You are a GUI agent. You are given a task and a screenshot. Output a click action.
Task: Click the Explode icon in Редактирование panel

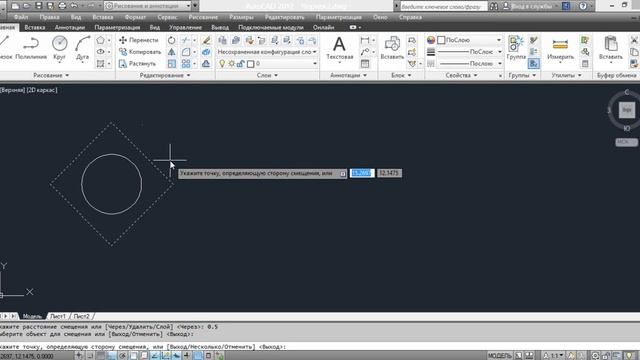[206, 52]
